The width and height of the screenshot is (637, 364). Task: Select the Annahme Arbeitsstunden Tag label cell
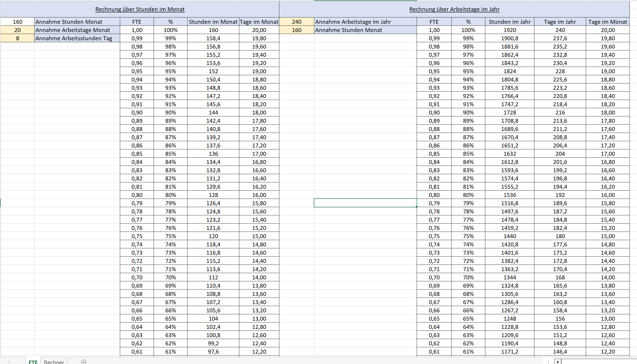[77, 38]
